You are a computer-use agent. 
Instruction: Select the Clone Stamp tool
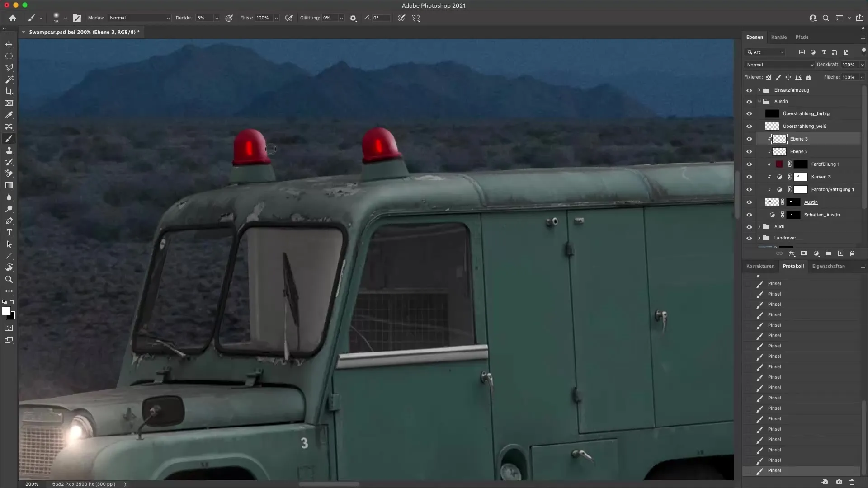[9, 150]
